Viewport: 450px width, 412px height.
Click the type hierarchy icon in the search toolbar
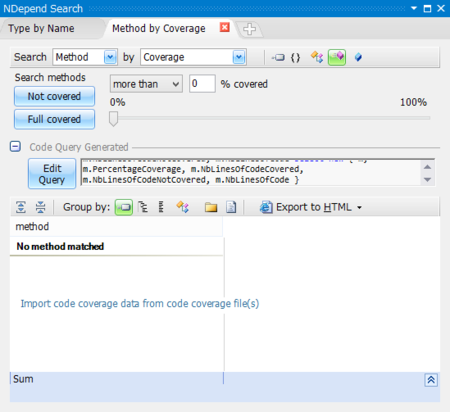pyautogui.click(x=317, y=57)
